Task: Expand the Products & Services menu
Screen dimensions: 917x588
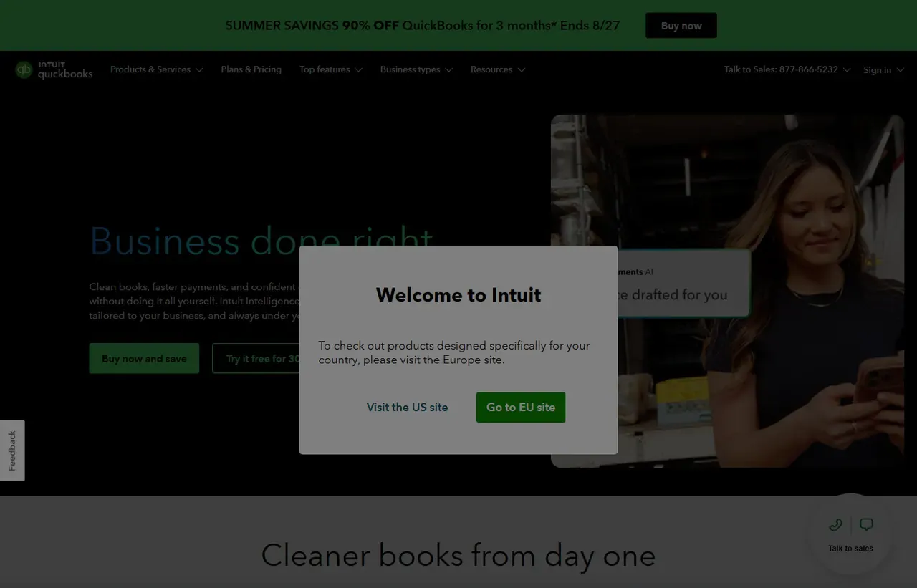Action: [157, 69]
